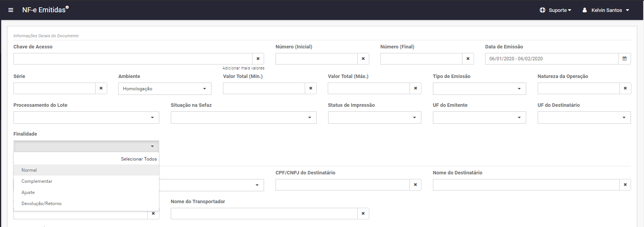Clear the Nome do Transportador field

click(x=363, y=214)
